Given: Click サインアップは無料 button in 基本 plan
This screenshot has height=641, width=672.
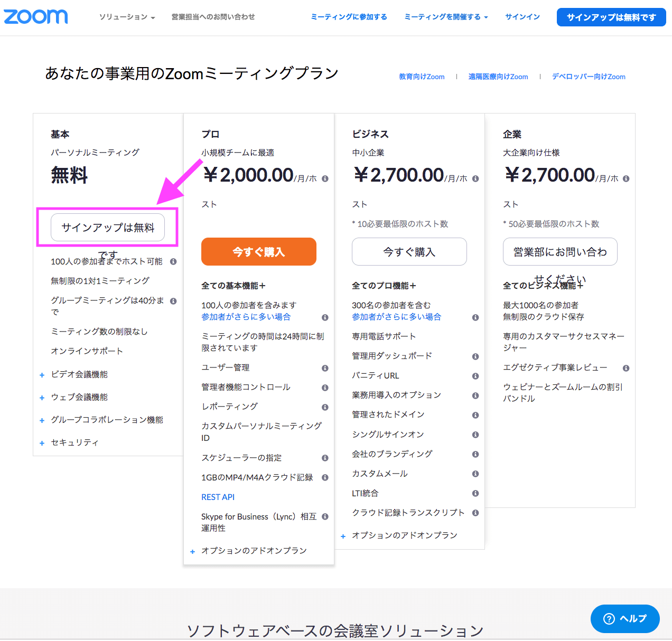Looking at the screenshot, I should [108, 227].
